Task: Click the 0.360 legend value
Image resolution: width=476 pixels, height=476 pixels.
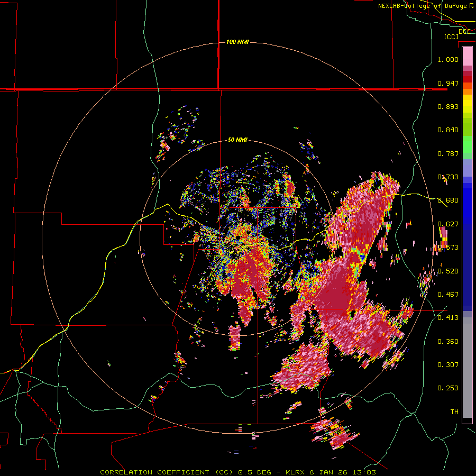Action: 448,342
